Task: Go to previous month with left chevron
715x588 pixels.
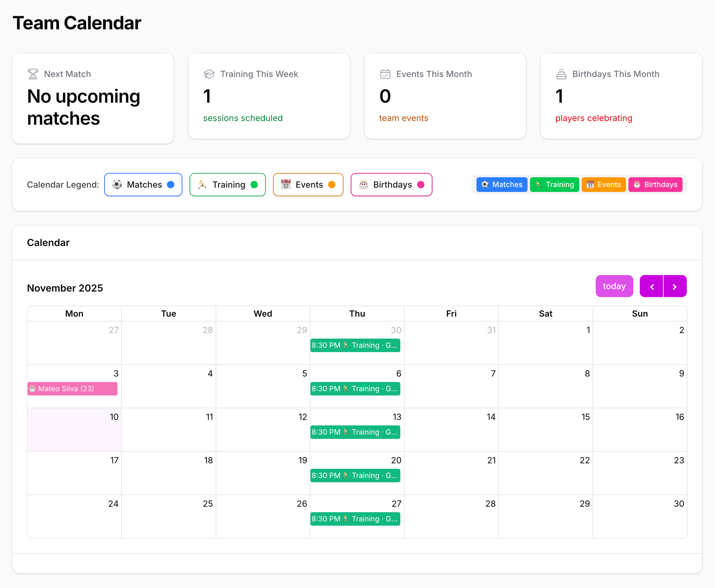Action: (x=651, y=287)
